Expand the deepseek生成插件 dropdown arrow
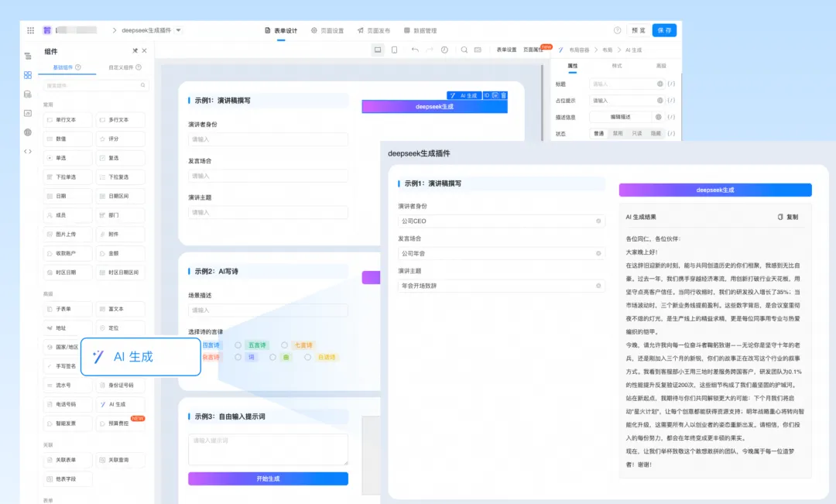 (179, 30)
